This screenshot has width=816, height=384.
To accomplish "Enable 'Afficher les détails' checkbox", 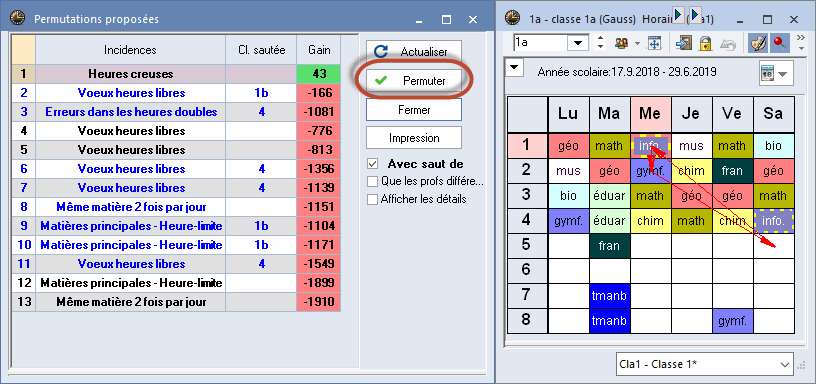I will (x=372, y=199).
